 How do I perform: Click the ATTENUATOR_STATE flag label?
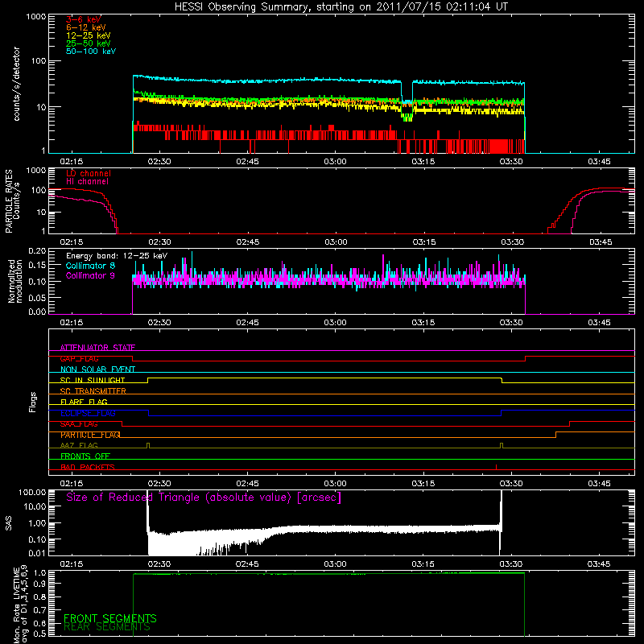(97, 348)
